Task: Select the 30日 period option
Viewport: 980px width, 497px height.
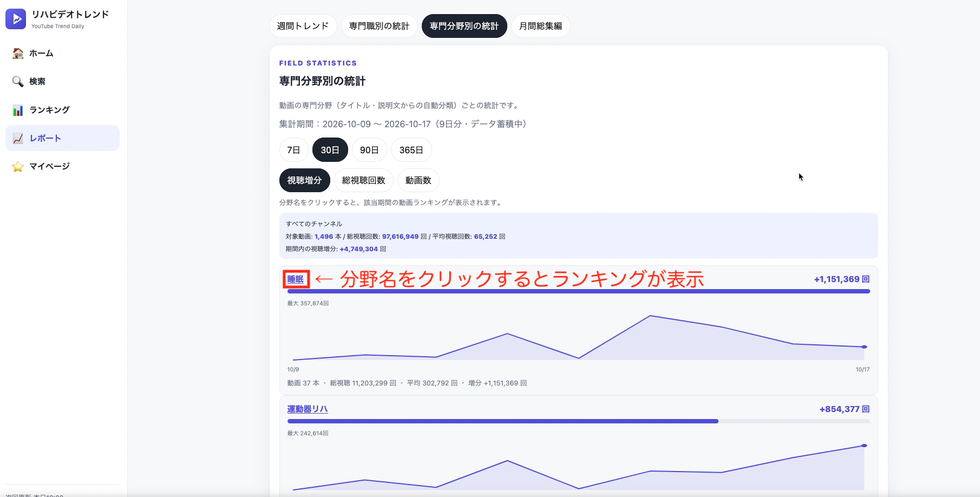Action: (x=330, y=150)
